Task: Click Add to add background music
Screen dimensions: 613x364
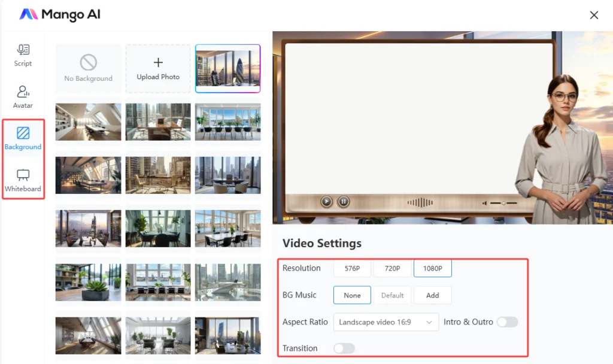Action: click(x=432, y=295)
